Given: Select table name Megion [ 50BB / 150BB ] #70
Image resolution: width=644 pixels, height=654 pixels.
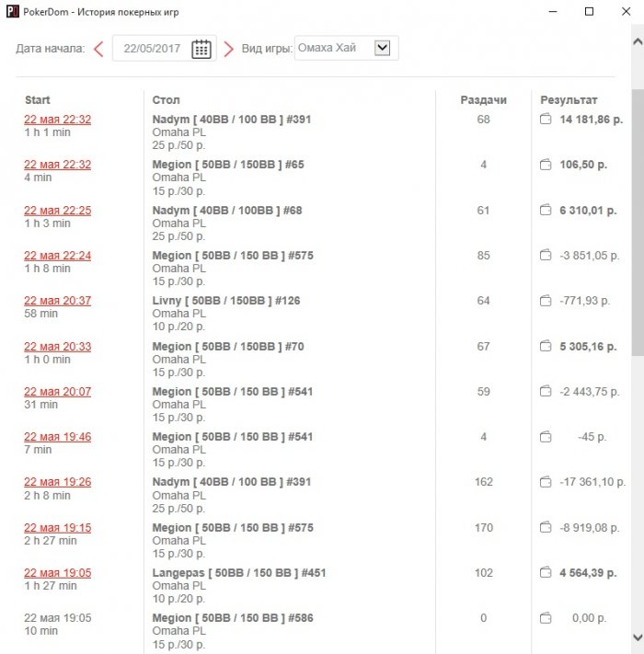Looking at the screenshot, I should (x=228, y=346).
